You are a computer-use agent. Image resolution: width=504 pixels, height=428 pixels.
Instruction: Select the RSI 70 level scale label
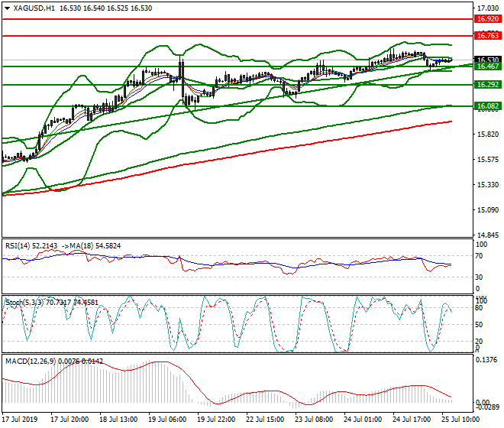coord(479,256)
